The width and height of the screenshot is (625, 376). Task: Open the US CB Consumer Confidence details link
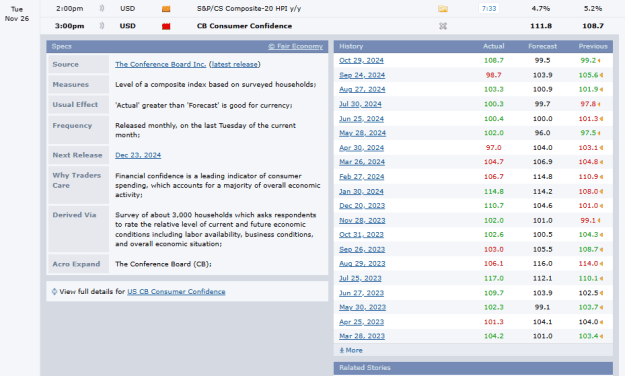click(x=176, y=292)
